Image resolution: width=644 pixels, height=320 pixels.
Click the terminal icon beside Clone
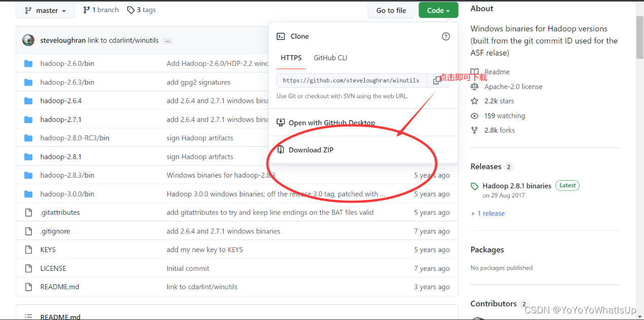click(x=281, y=36)
